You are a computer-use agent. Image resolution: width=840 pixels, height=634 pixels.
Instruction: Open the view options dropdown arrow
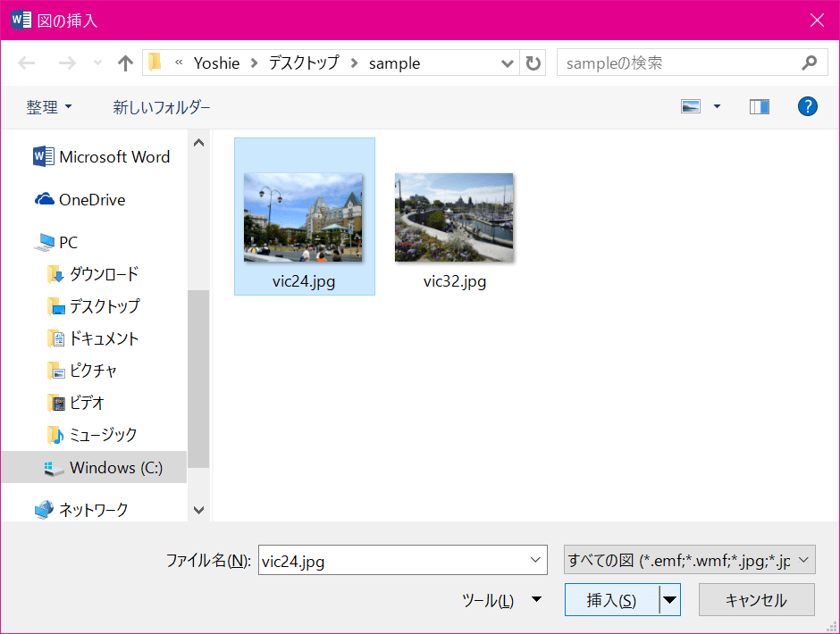[717, 106]
